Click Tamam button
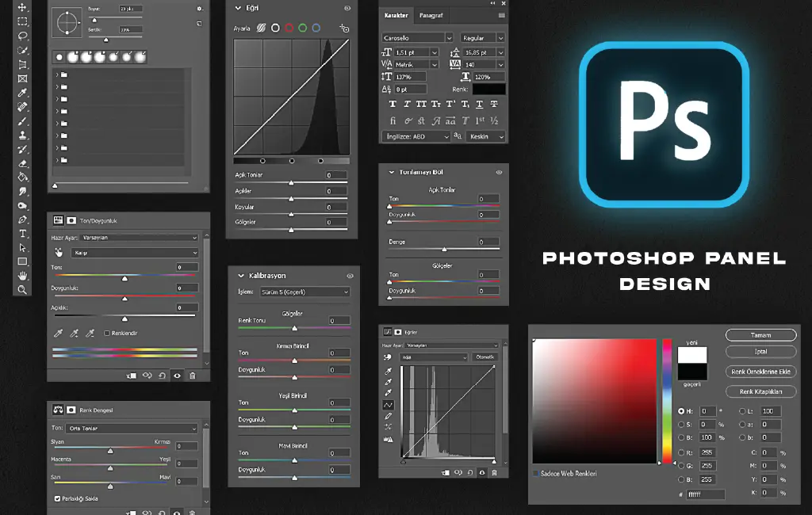The width and height of the screenshot is (812, 515). click(x=760, y=335)
